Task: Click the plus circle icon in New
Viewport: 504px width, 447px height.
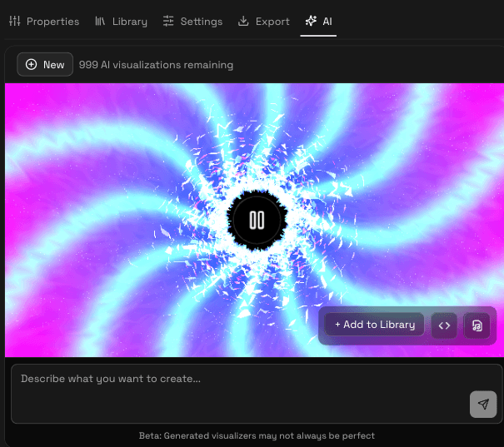Action: (x=32, y=65)
